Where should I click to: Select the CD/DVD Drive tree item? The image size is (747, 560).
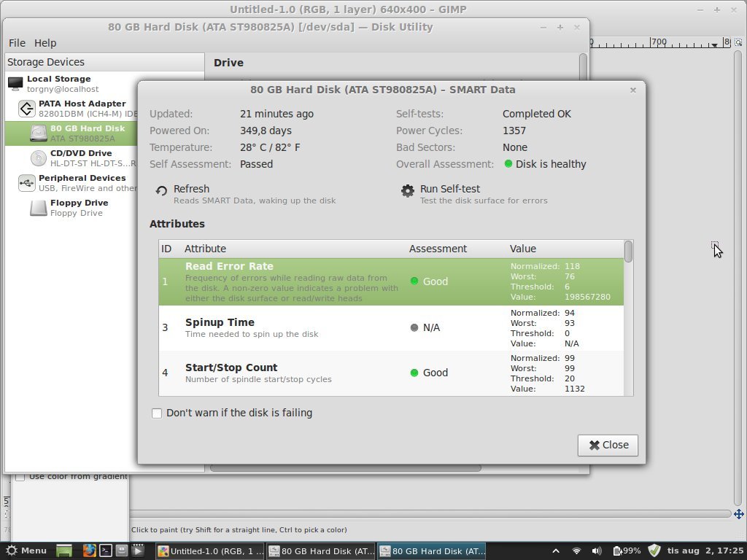point(71,158)
